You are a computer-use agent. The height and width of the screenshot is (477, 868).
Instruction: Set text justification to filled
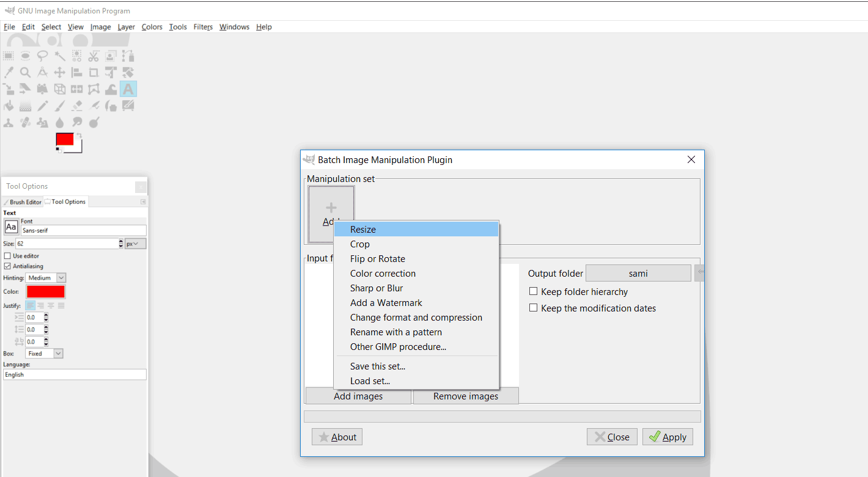61,305
